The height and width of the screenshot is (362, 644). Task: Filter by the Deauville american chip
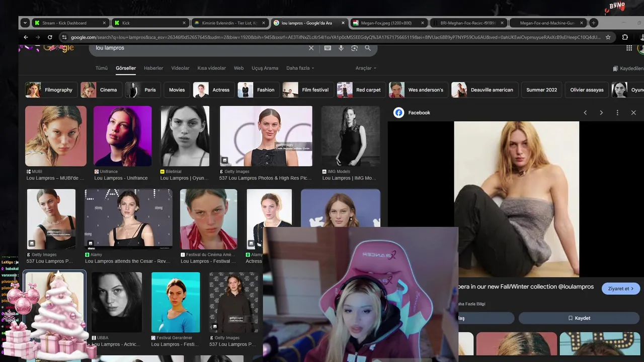(485, 89)
